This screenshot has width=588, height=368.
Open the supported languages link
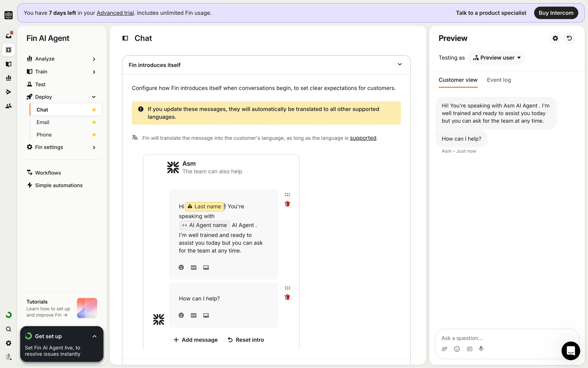coord(363,138)
